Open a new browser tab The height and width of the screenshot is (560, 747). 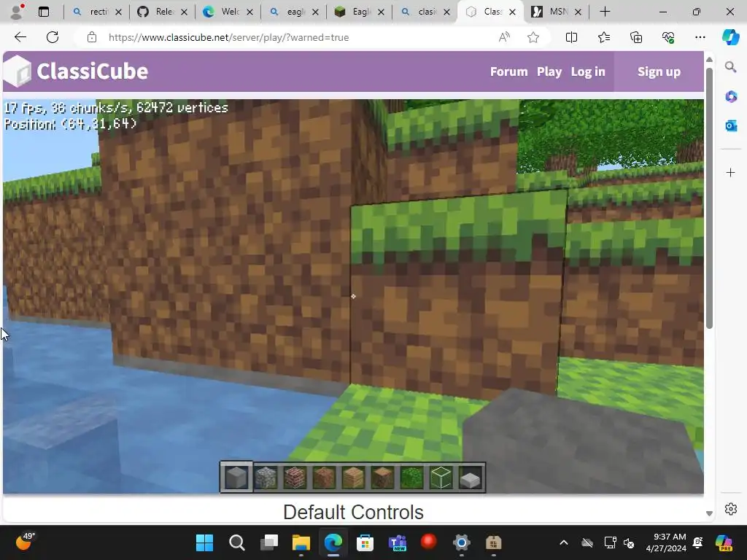coord(605,12)
